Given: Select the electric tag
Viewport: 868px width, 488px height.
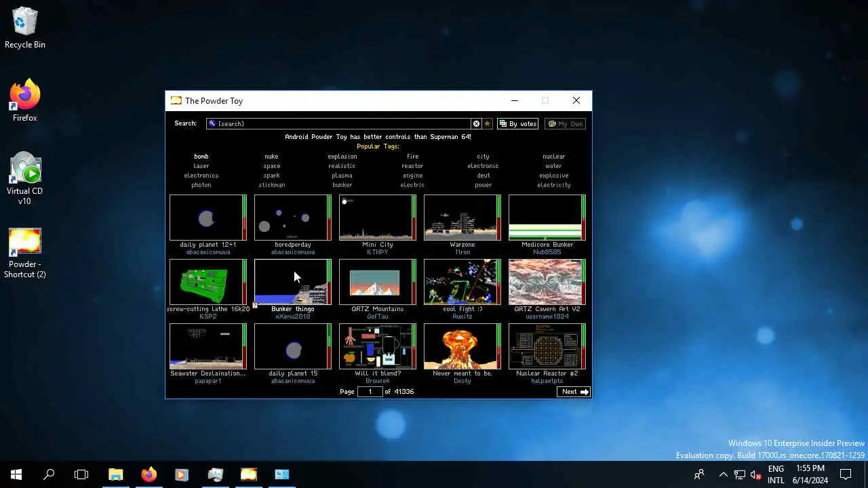Looking at the screenshot, I should [x=413, y=185].
